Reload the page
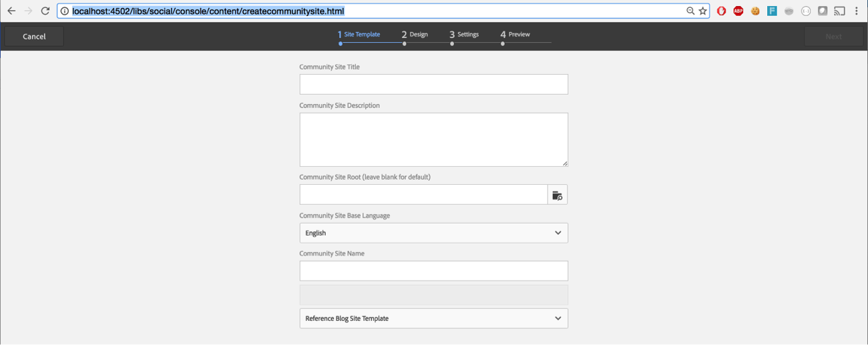Viewport: 868px width, 345px height. pyautogui.click(x=45, y=11)
